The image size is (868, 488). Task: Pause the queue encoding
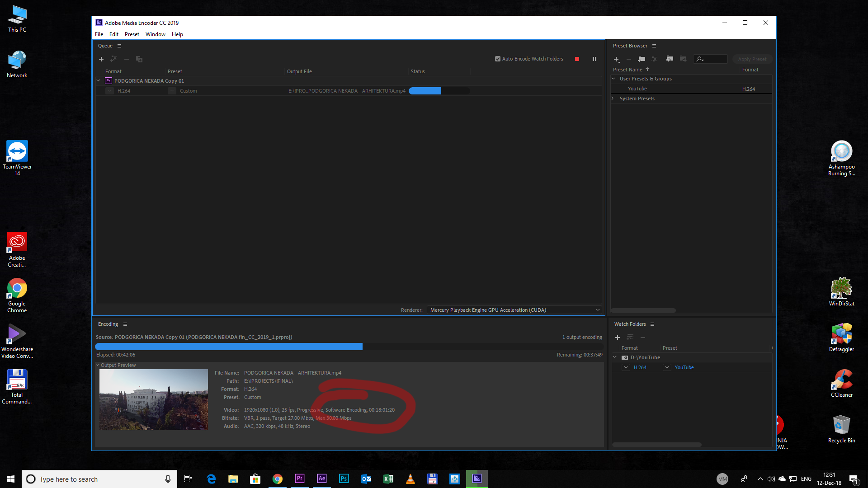click(594, 59)
